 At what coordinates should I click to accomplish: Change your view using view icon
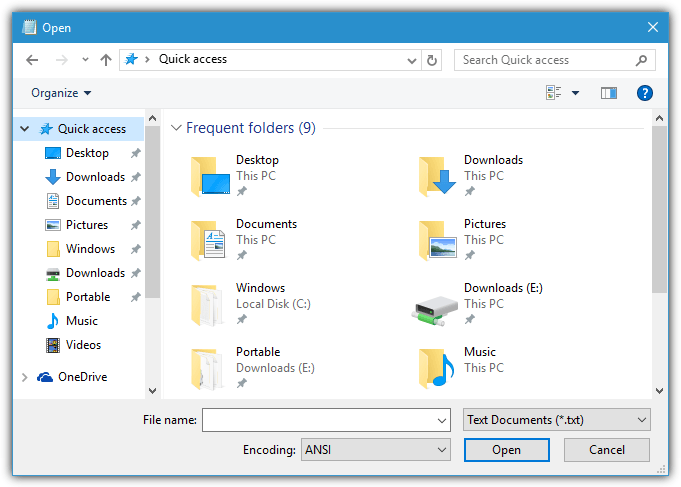pos(553,93)
